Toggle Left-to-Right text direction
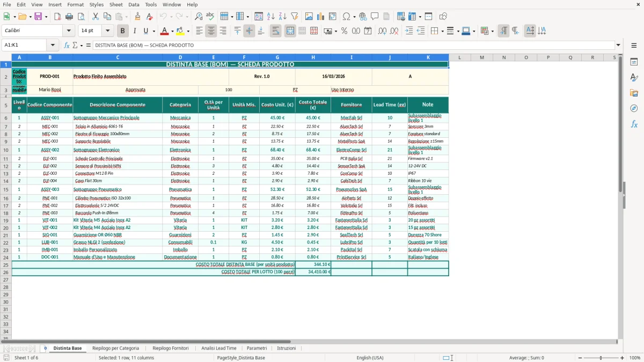 click(x=503, y=31)
